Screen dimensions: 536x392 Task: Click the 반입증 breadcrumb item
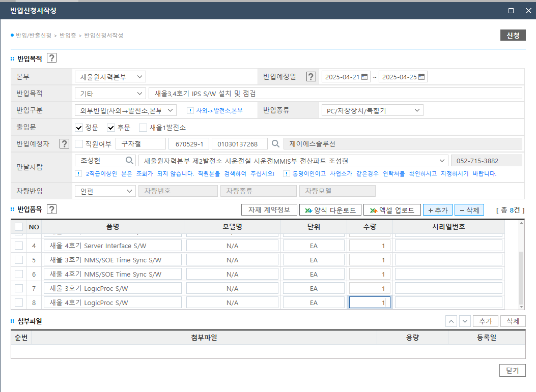(x=68, y=36)
